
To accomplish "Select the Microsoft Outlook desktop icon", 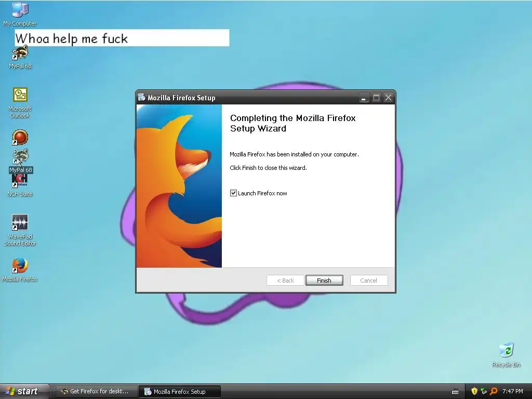I will tap(20, 103).
